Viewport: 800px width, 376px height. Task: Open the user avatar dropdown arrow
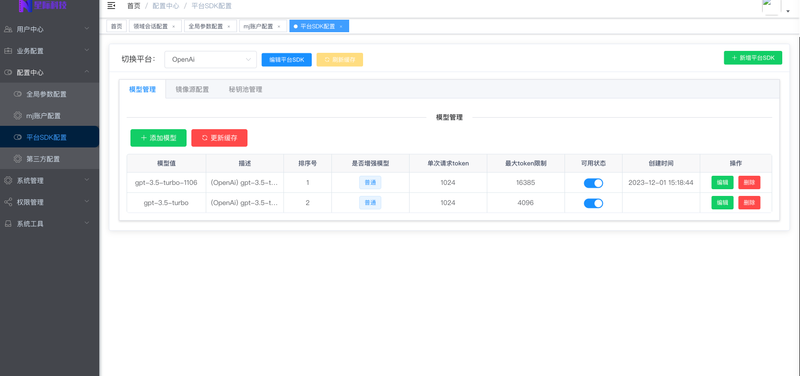coord(788,10)
